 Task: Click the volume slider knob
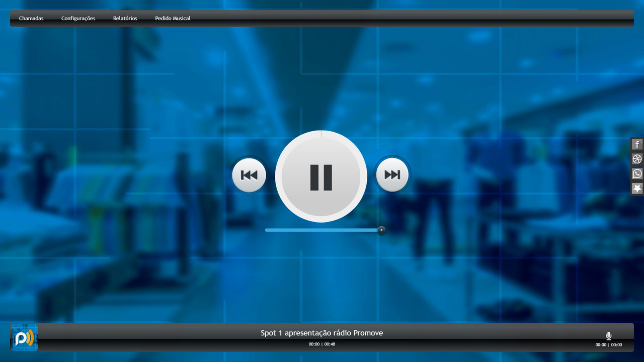point(381,230)
